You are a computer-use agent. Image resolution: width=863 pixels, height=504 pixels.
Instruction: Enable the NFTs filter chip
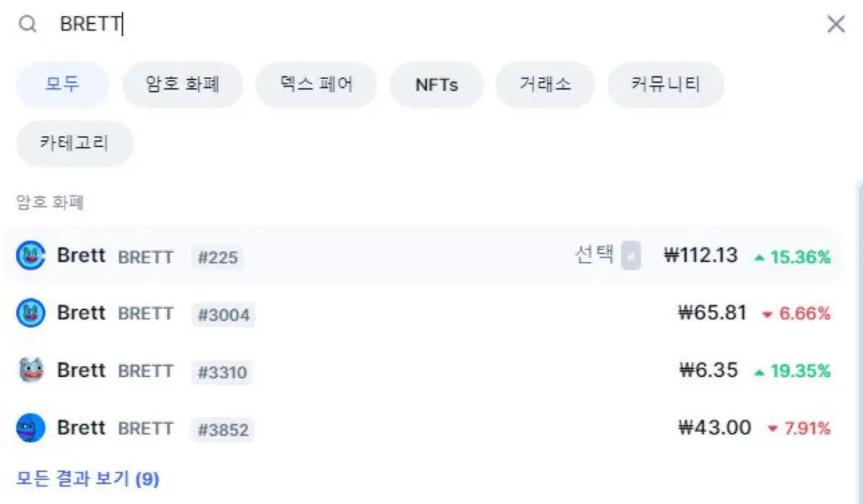437,84
